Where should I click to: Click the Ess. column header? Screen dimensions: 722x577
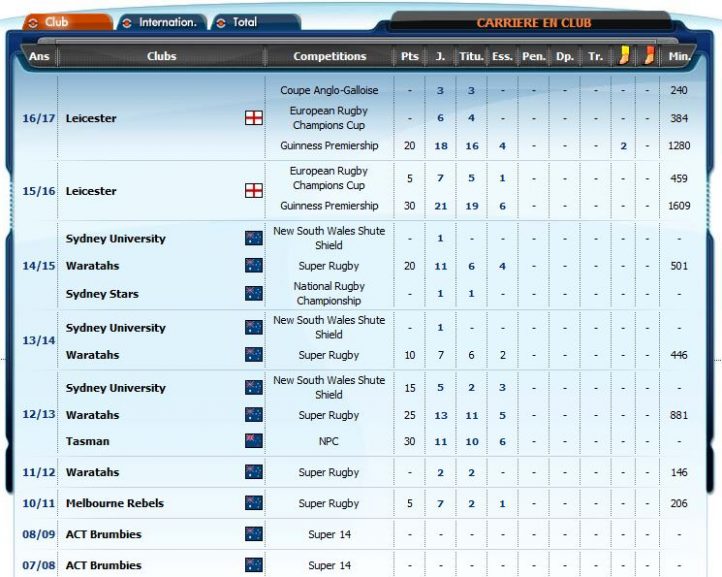pyautogui.click(x=502, y=56)
